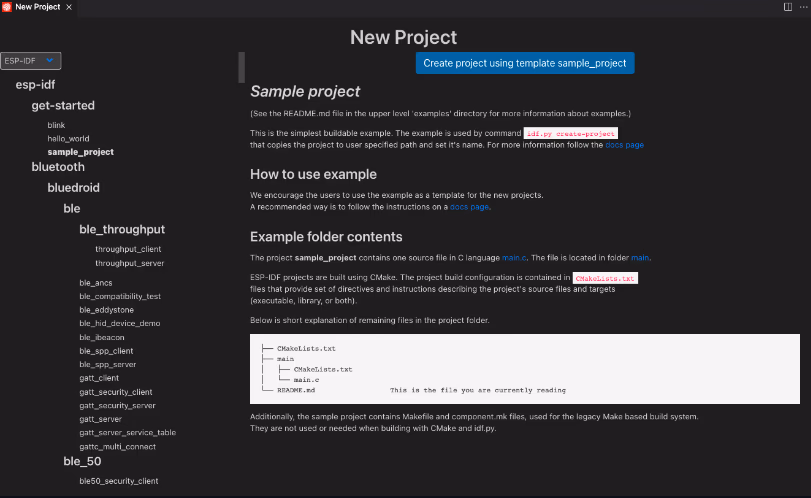Choose the ble50_security_client example

pyautogui.click(x=119, y=481)
